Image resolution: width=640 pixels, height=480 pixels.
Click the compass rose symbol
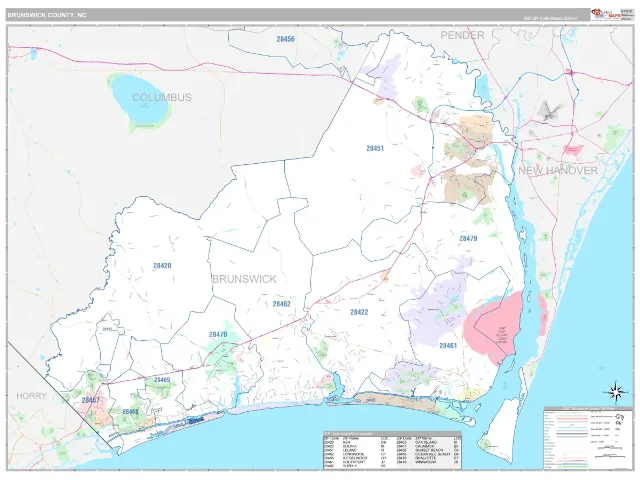pos(616,392)
